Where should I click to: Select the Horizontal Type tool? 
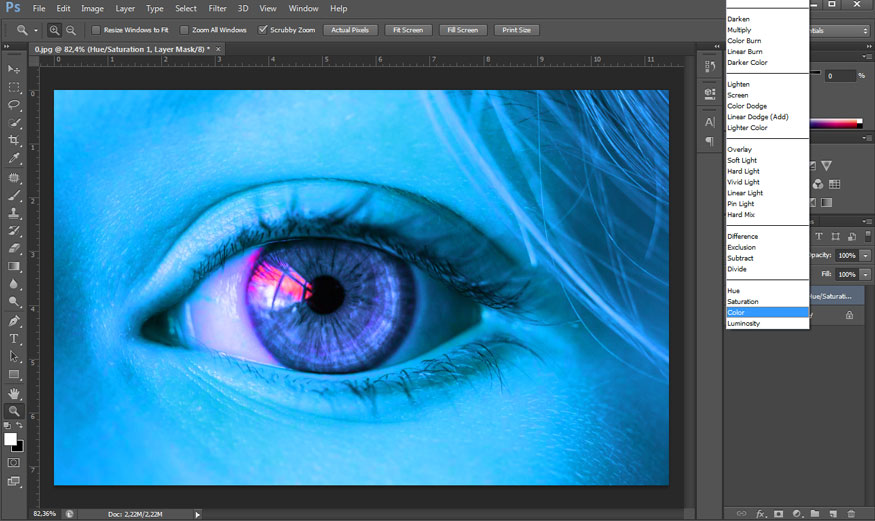click(x=14, y=339)
